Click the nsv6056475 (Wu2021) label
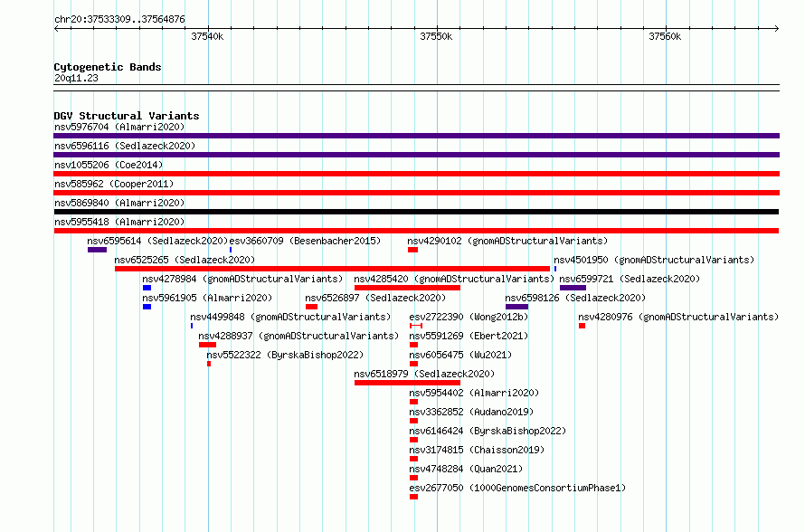The image size is (805, 532). 460,355
